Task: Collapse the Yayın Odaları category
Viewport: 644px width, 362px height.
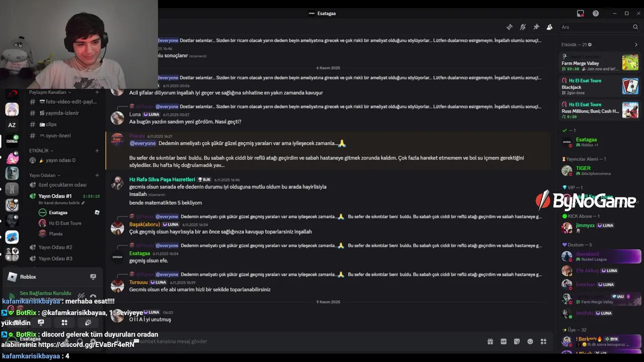Action: tap(44, 175)
